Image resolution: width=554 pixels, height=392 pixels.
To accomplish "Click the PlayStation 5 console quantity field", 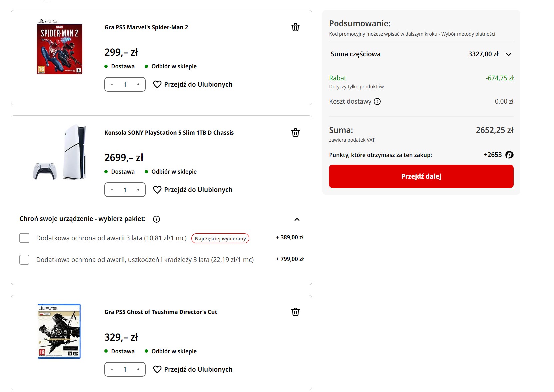I will point(125,190).
